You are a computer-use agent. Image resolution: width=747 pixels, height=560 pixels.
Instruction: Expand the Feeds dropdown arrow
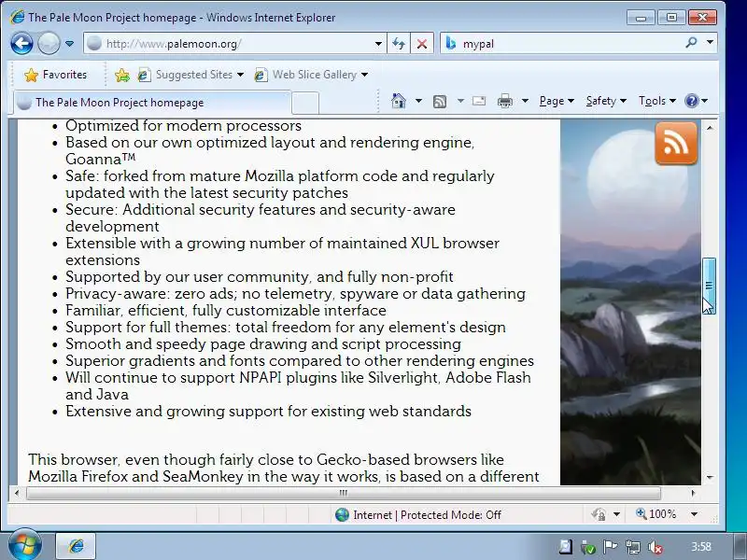460,101
